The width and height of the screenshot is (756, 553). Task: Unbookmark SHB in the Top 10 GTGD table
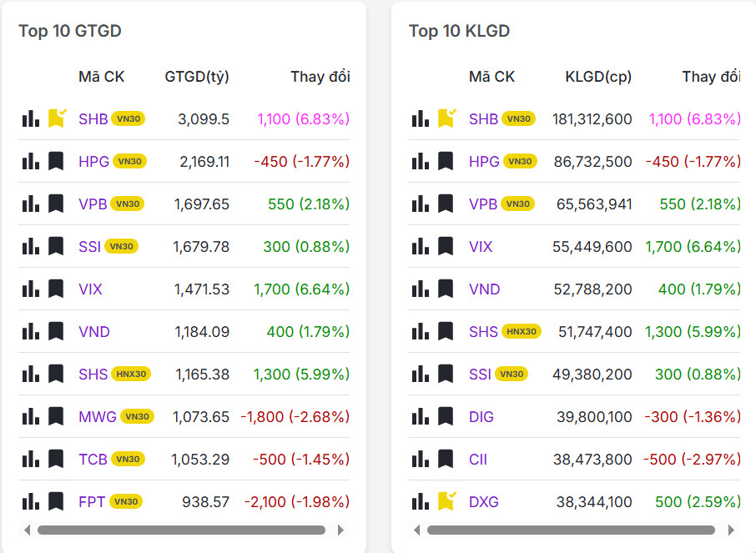(57, 118)
